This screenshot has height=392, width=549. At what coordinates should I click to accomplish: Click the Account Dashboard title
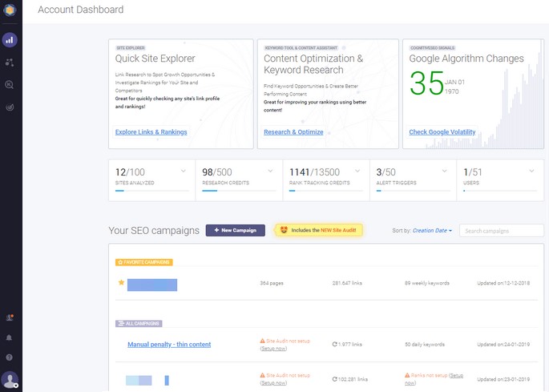80,10
